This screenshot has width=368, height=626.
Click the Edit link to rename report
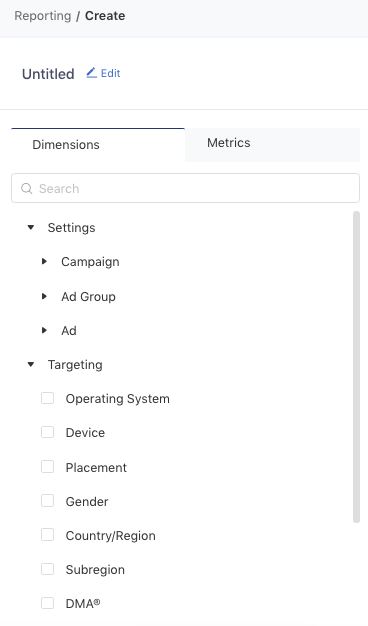pos(111,73)
